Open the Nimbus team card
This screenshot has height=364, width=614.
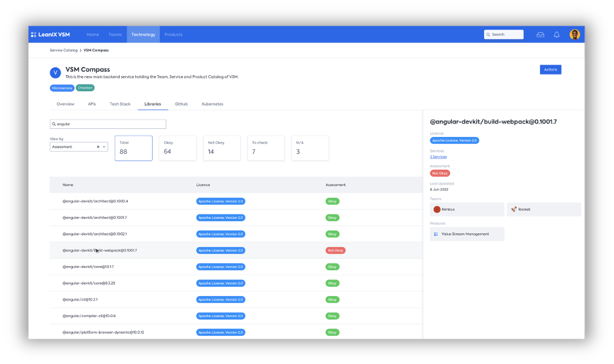(x=467, y=210)
